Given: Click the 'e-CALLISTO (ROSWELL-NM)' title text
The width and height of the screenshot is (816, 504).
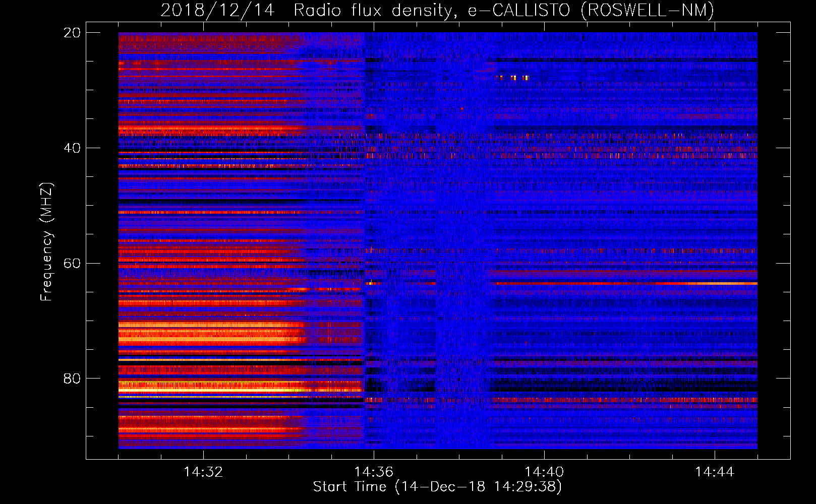Looking at the screenshot, I should [591, 10].
